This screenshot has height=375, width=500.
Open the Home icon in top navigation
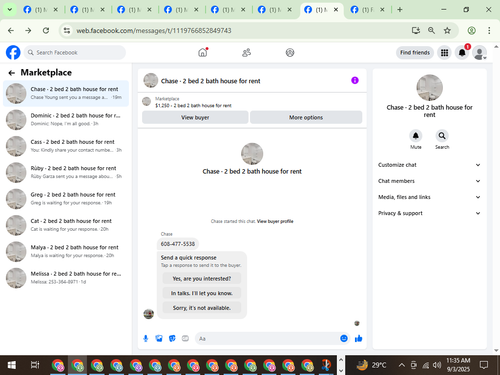click(203, 52)
